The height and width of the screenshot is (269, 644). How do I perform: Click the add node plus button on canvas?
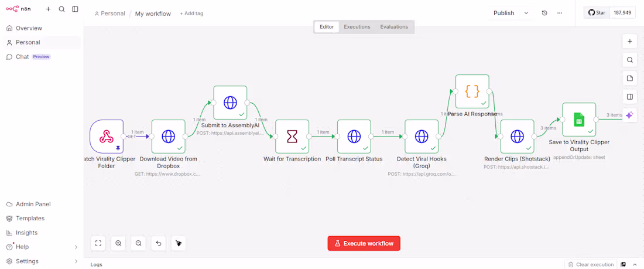pos(629,41)
